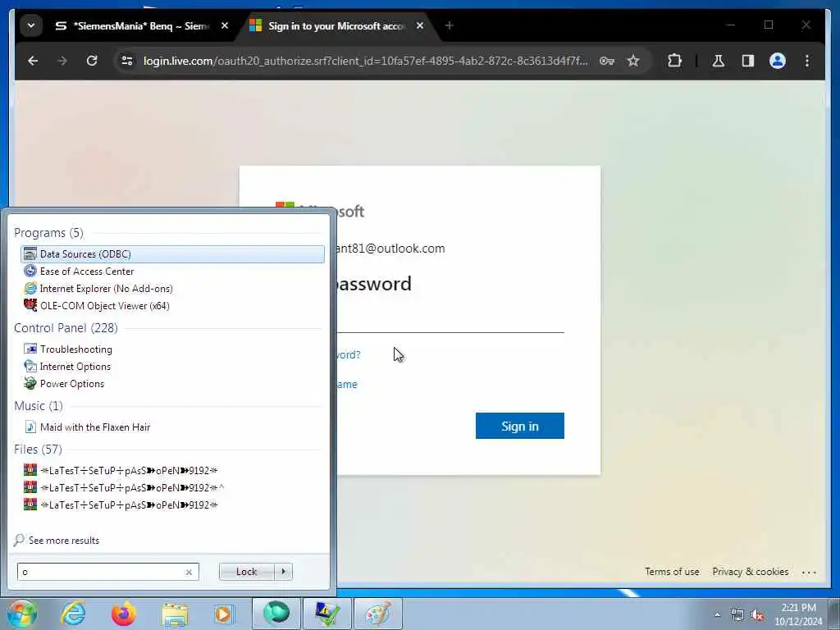The width and height of the screenshot is (840, 630).
Task: Open the warning checkmark app on taskbar
Action: pos(326,614)
